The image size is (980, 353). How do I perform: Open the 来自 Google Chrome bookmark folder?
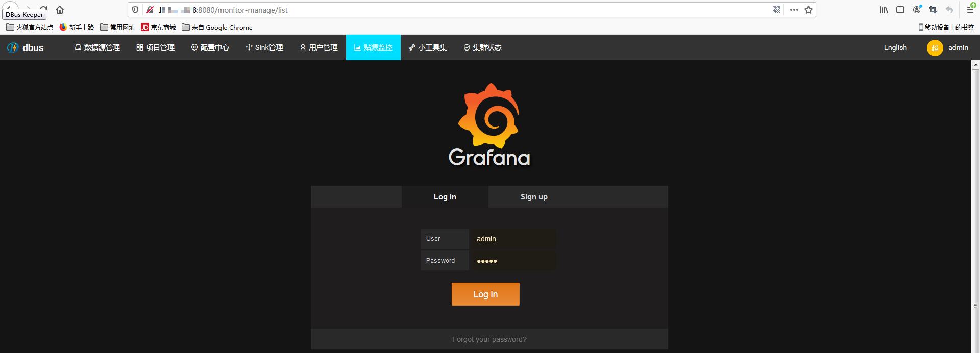217,27
